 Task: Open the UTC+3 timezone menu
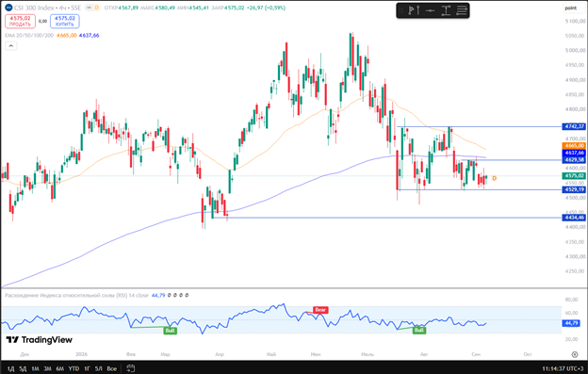(563, 368)
